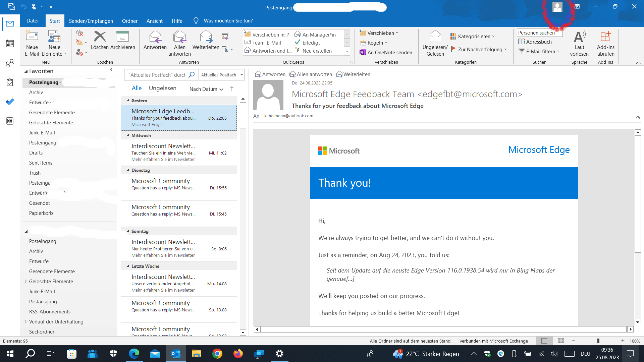Click Add-Ins abrufen icon
This screenshot has width=644, height=362.
point(605,37)
